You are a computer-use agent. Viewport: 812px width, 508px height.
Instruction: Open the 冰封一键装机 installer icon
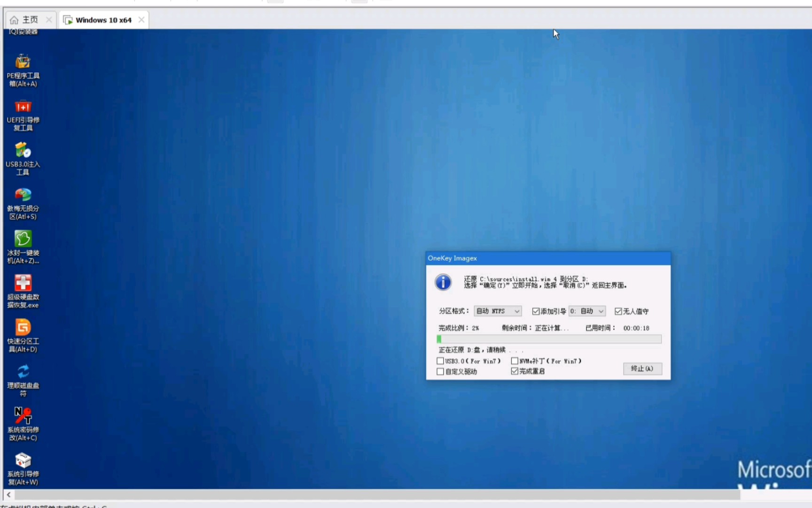[x=23, y=247]
